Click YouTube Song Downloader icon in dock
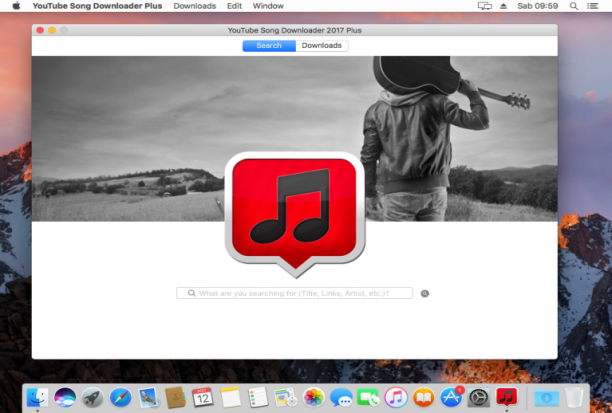Image resolution: width=612 pixels, height=413 pixels. 506,397
